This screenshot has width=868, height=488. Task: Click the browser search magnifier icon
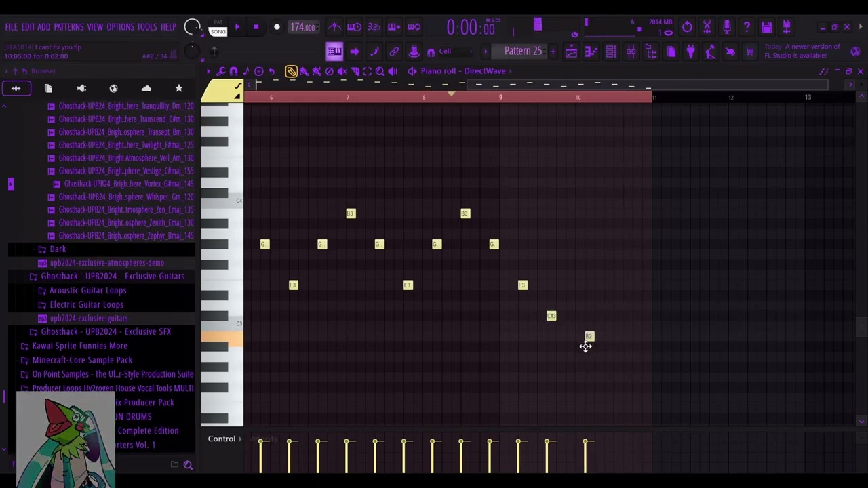(x=188, y=464)
